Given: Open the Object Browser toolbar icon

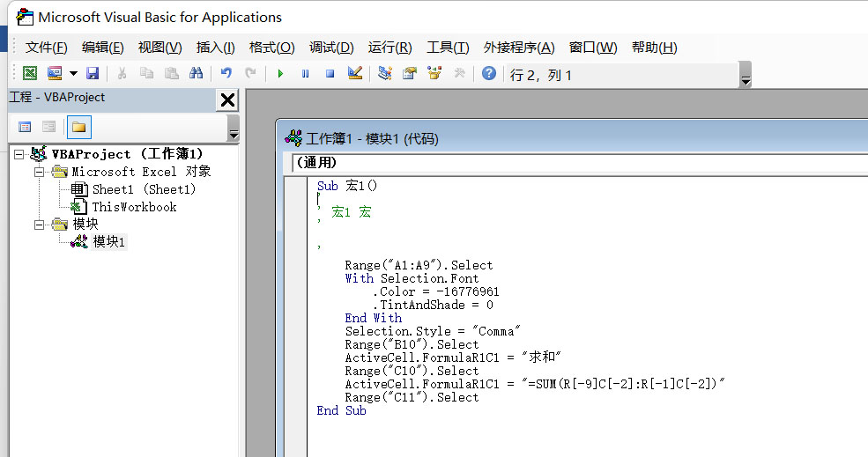Looking at the screenshot, I should point(434,73).
